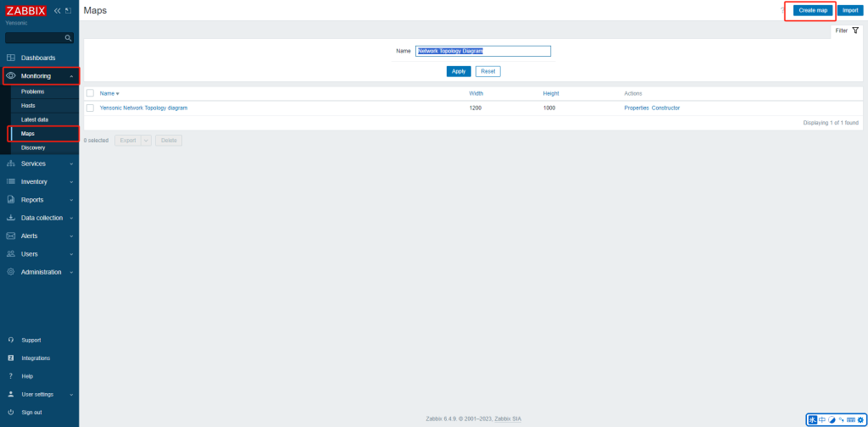Image resolution: width=868 pixels, height=427 pixels.
Task: Click the User settings person icon
Action: tap(10, 394)
